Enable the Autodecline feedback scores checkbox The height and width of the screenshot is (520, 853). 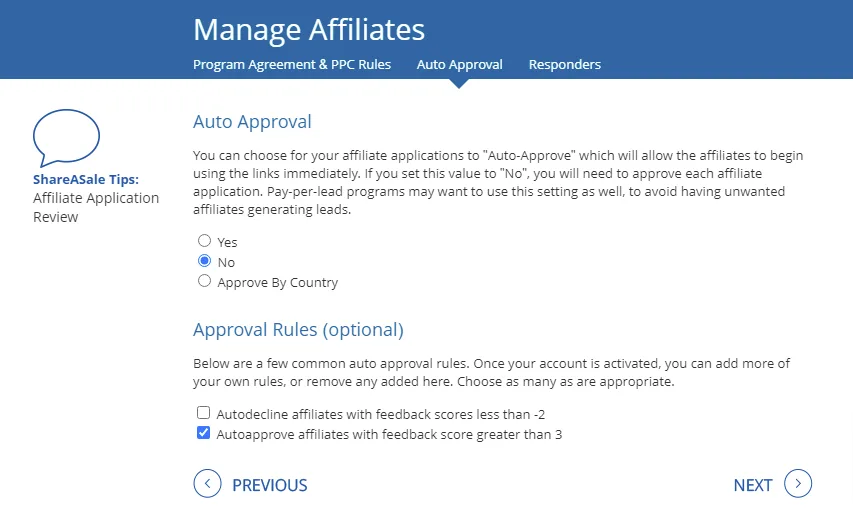click(x=203, y=413)
